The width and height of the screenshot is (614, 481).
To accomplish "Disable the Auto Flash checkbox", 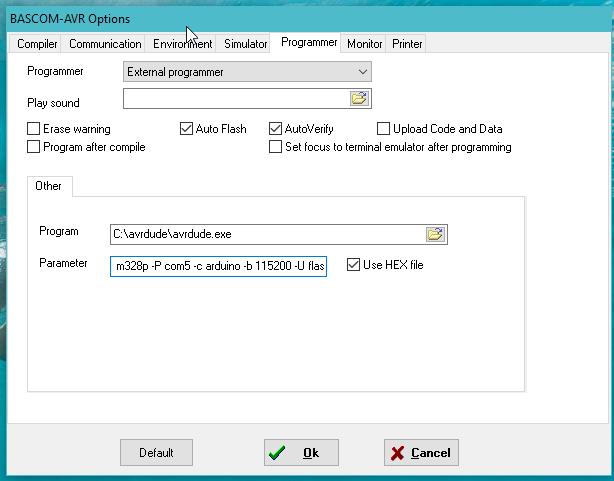I will click(x=186, y=128).
